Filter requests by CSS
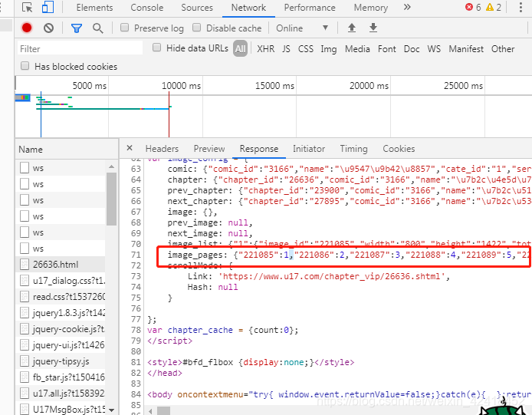This screenshot has height=415, width=532. coord(306,49)
